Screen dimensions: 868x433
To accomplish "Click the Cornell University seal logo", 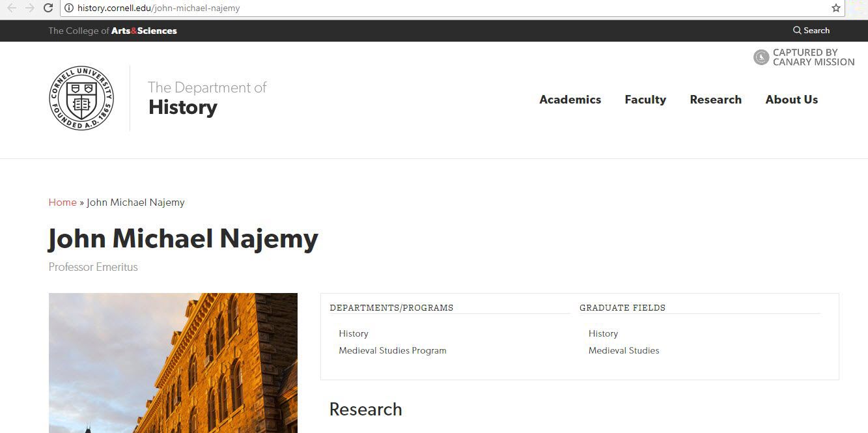I will click(81, 98).
